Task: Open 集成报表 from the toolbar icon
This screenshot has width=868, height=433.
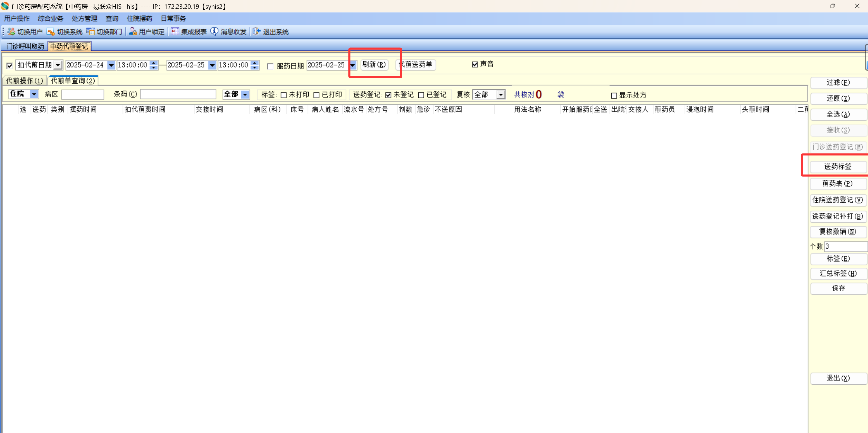Action: click(175, 32)
